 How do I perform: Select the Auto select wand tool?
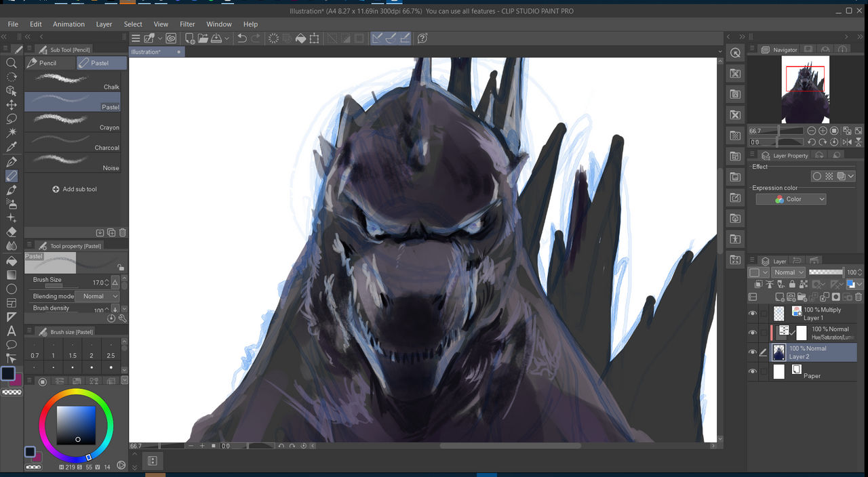tap(12, 133)
